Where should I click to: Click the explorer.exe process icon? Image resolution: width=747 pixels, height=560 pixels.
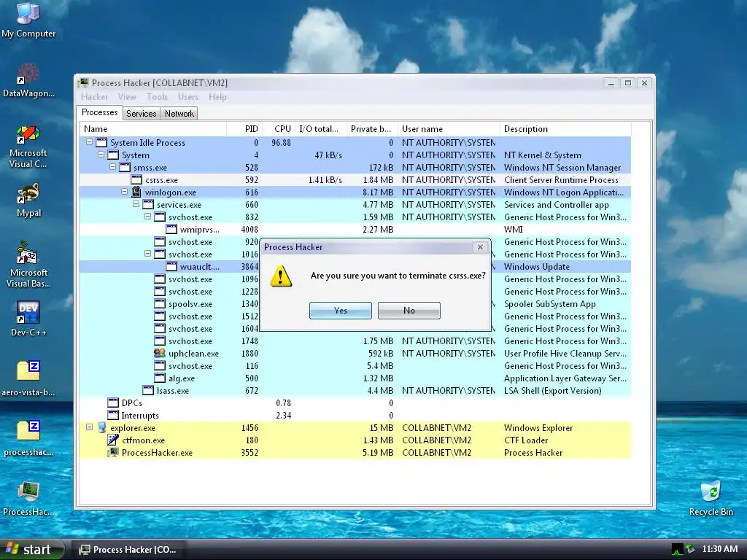[x=101, y=427]
